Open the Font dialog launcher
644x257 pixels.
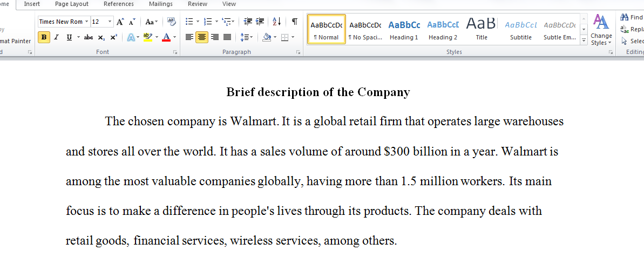coord(175,52)
